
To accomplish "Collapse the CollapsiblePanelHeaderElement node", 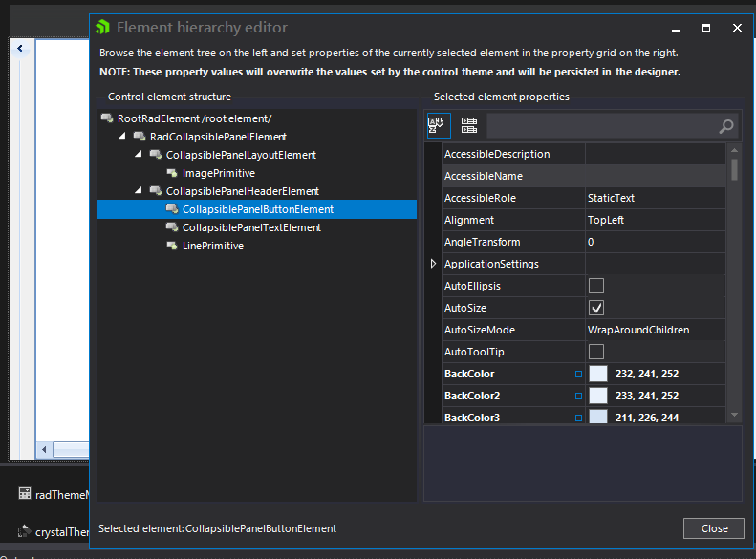I will [x=139, y=191].
